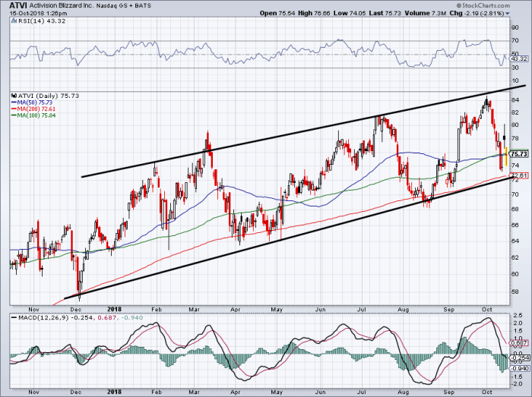Click the High 76.66 value
This screenshot has height=397, width=532.
[x=314, y=13]
